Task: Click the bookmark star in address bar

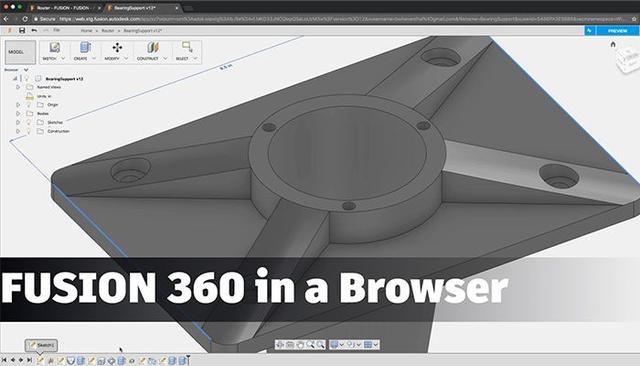Action: [634, 19]
